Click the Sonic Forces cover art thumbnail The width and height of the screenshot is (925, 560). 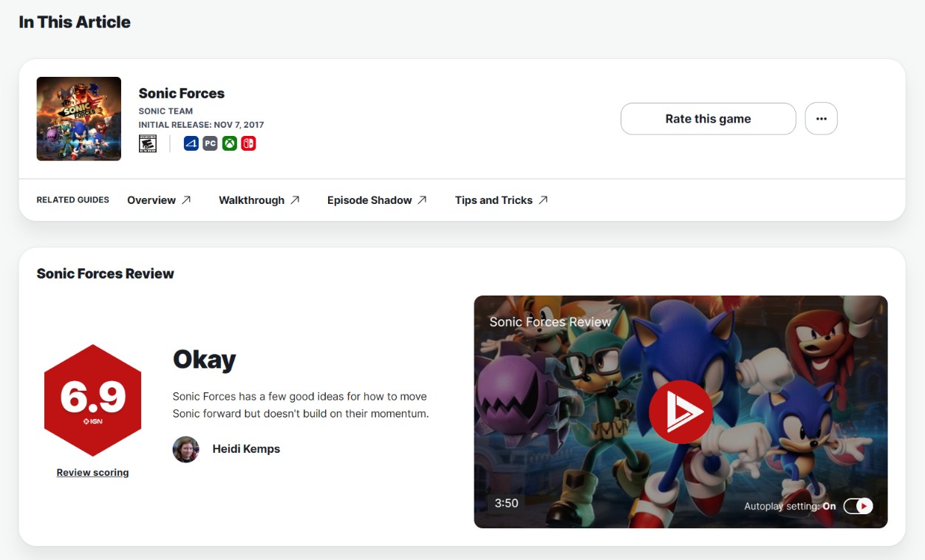(79, 119)
